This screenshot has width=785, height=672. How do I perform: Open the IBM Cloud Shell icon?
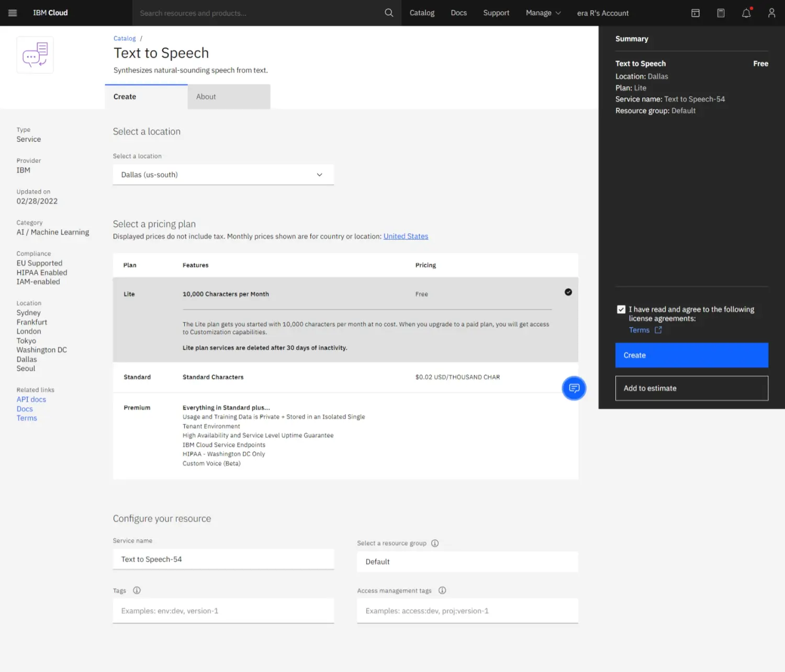[695, 13]
